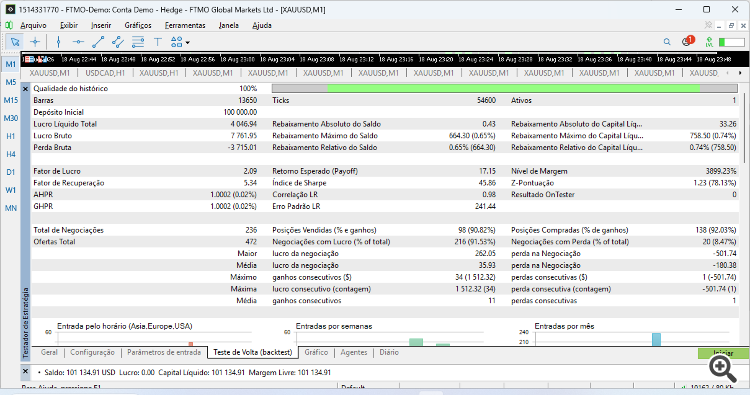This screenshot has width=750, height=395.
Task: Click the greyed pin icon in menu bar
Action: [x=708, y=25]
